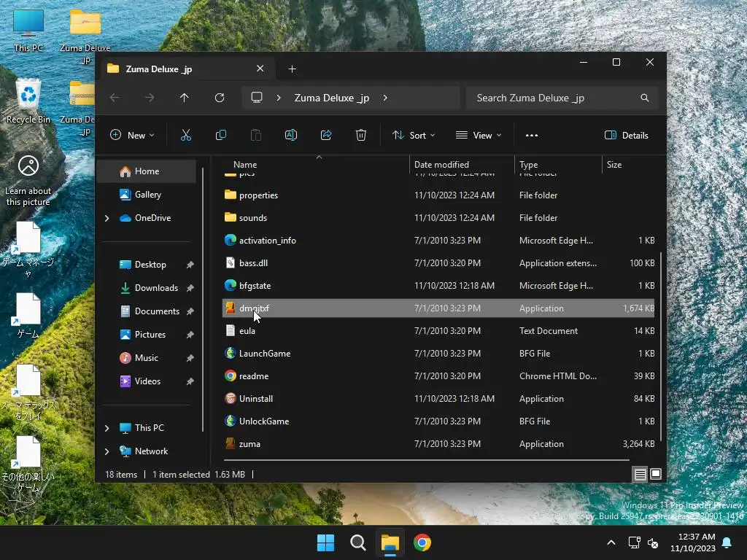747x560 pixels.
Task: Select the bass.dll file
Action: (438, 262)
